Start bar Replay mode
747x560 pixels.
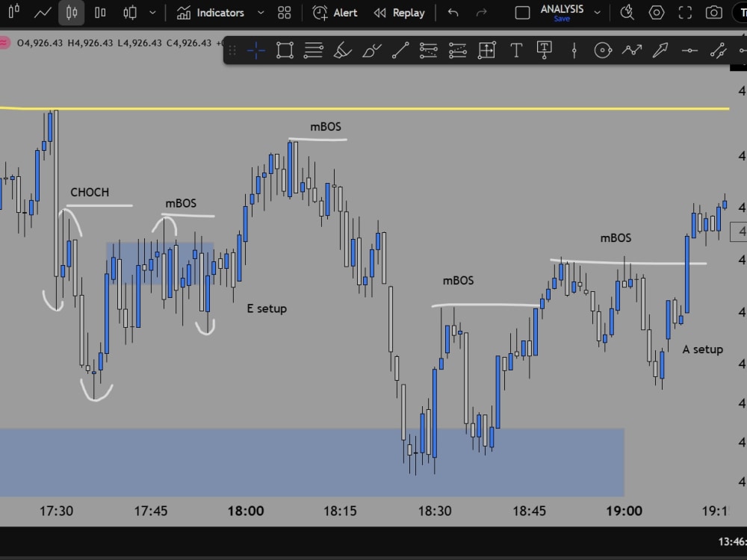pyautogui.click(x=399, y=13)
